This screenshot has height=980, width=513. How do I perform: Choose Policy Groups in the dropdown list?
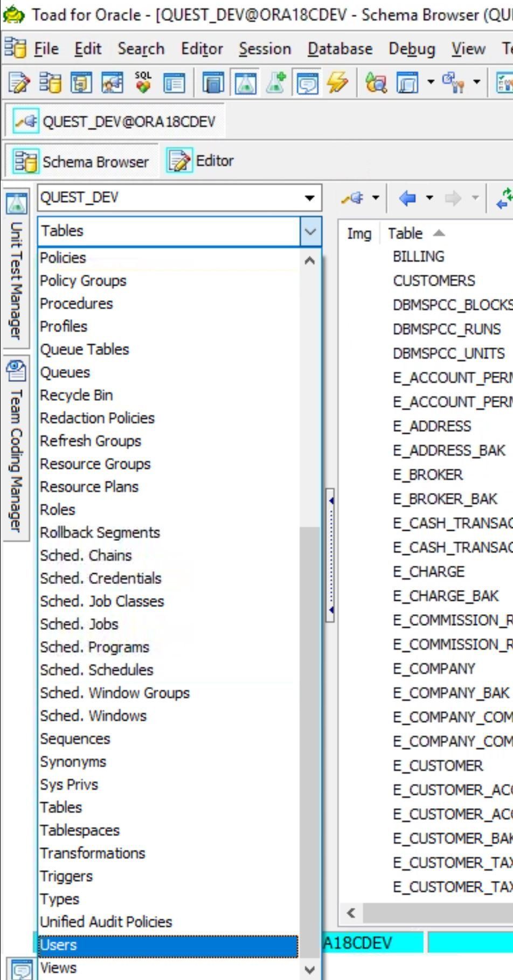[x=168, y=281]
